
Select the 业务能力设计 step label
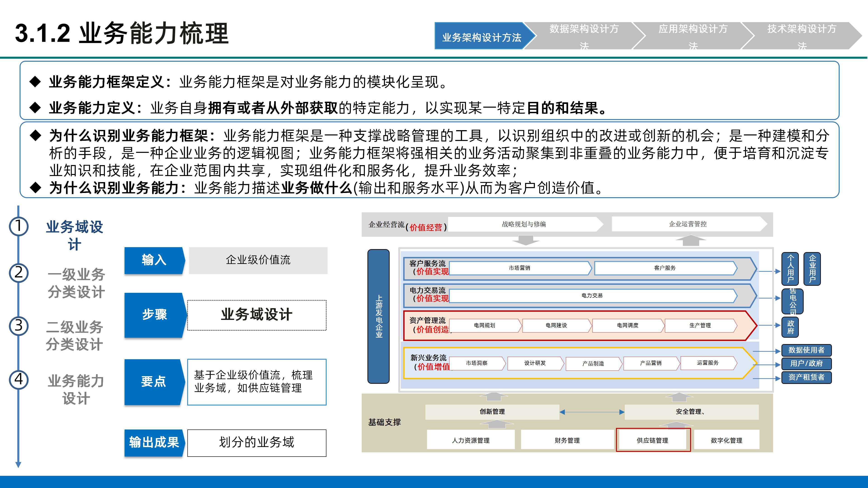pyautogui.click(x=76, y=389)
